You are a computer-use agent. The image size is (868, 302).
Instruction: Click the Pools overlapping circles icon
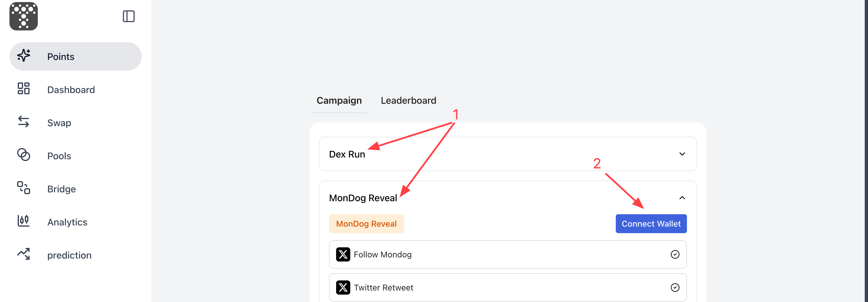tap(24, 155)
